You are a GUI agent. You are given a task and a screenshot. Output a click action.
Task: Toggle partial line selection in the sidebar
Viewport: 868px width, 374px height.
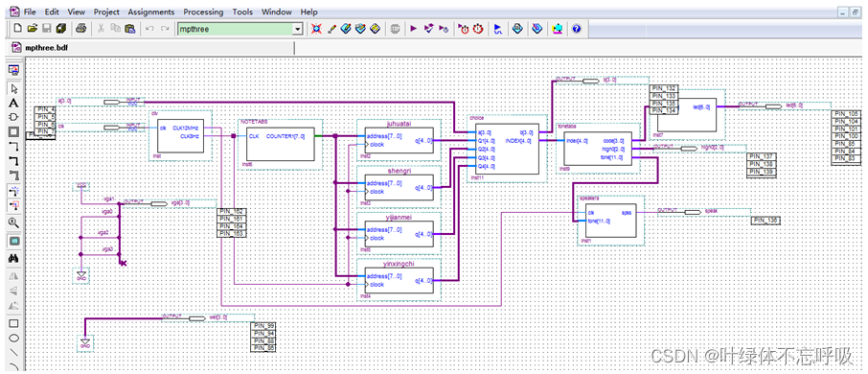[x=14, y=205]
